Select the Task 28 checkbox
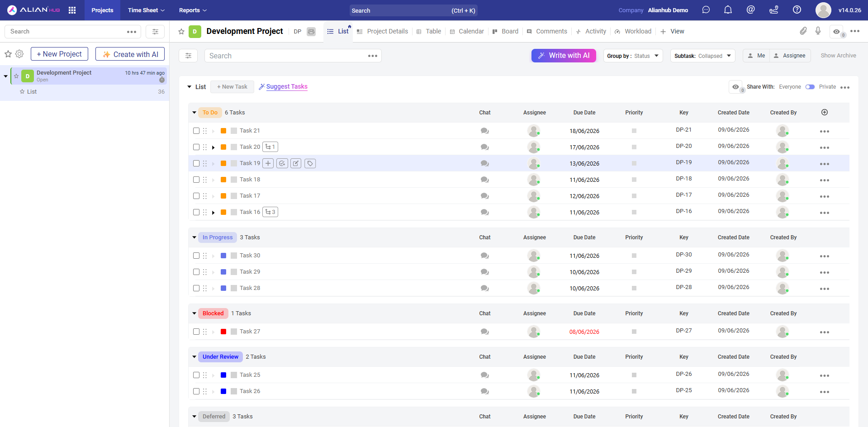 click(x=196, y=288)
